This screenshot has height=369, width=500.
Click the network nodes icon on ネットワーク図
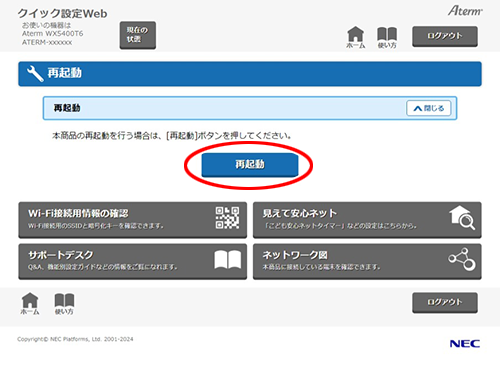coord(462,259)
